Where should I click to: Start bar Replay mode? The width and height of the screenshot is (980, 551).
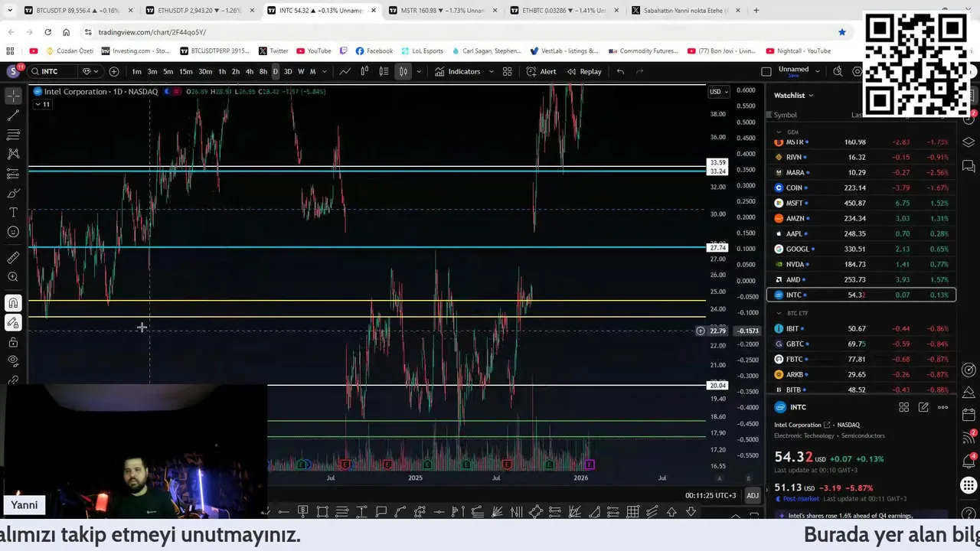point(584,71)
